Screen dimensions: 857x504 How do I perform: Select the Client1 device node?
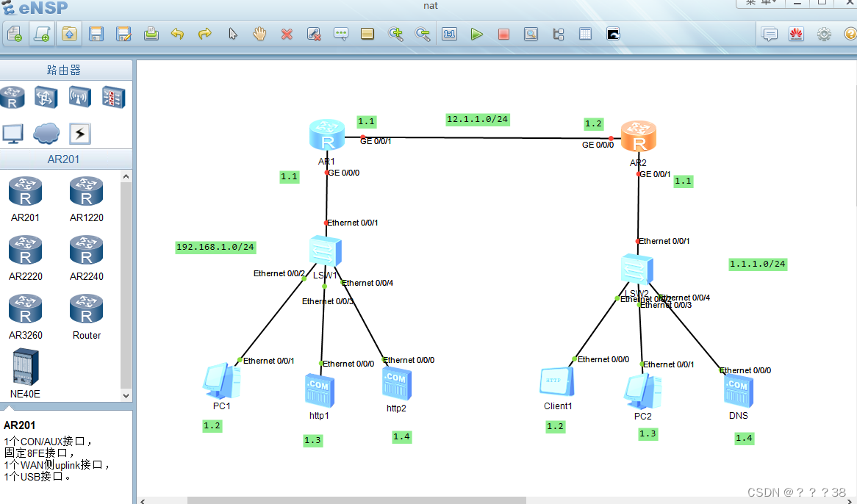(557, 381)
